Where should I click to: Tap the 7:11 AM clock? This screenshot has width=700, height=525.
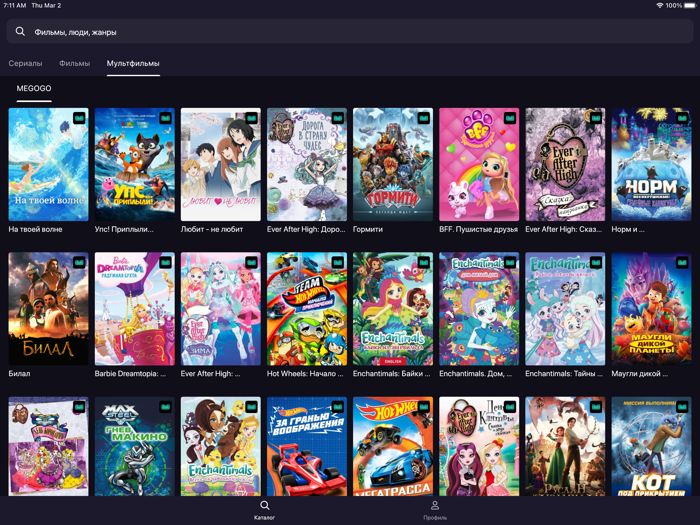pos(15,5)
